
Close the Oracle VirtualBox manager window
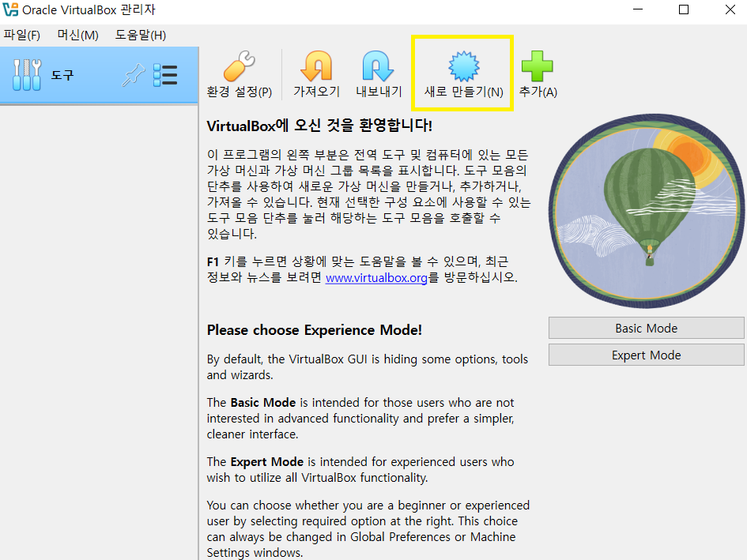point(730,9)
